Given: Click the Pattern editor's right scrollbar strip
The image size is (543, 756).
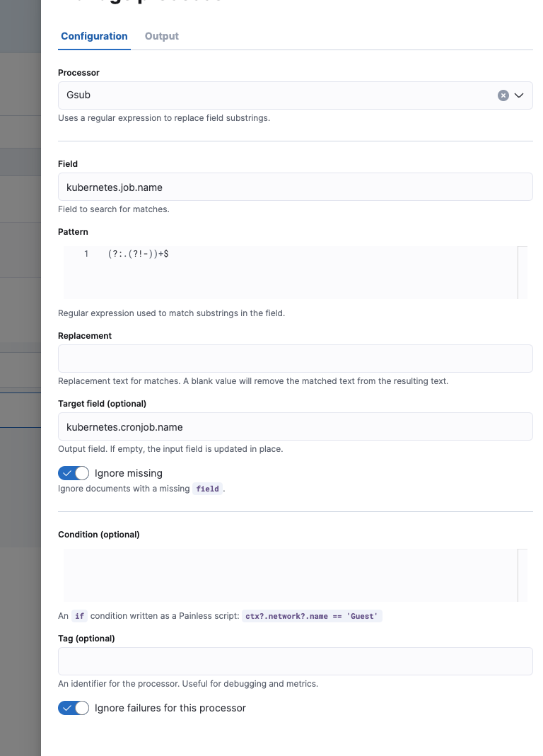Looking at the screenshot, I should coord(522,272).
